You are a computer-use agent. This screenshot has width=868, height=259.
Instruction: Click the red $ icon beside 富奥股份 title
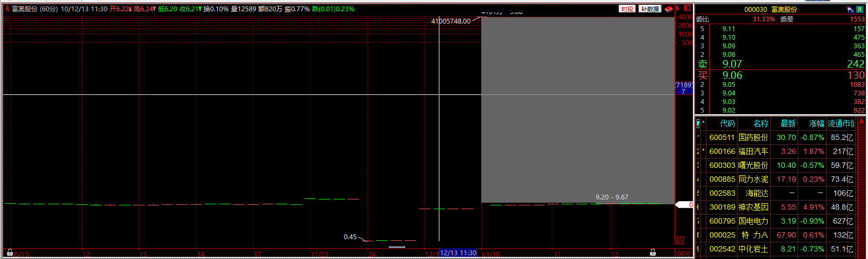point(8,9)
